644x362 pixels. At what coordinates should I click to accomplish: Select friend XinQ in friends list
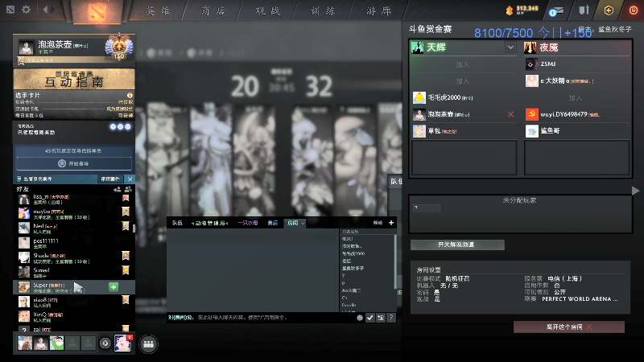74,317
